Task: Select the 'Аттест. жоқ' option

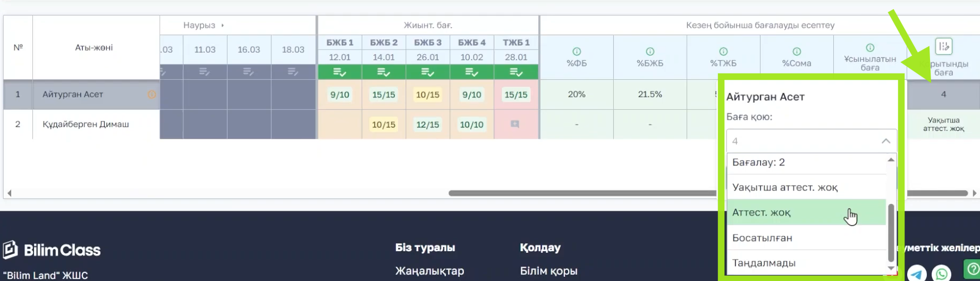Action: [761, 212]
